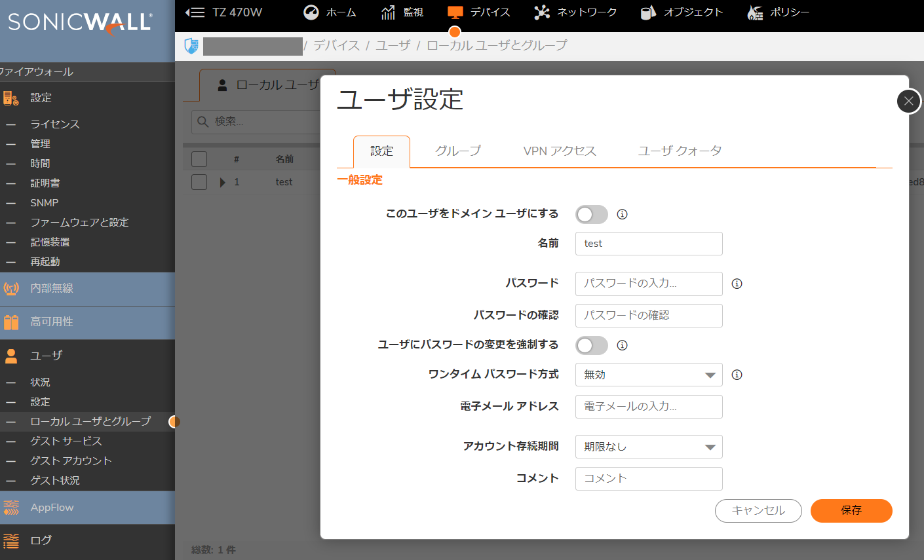This screenshot has width=924, height=560.
Task: Click ローカル ユーザとグループ breadcrumb link
Action: click(497, 45)
